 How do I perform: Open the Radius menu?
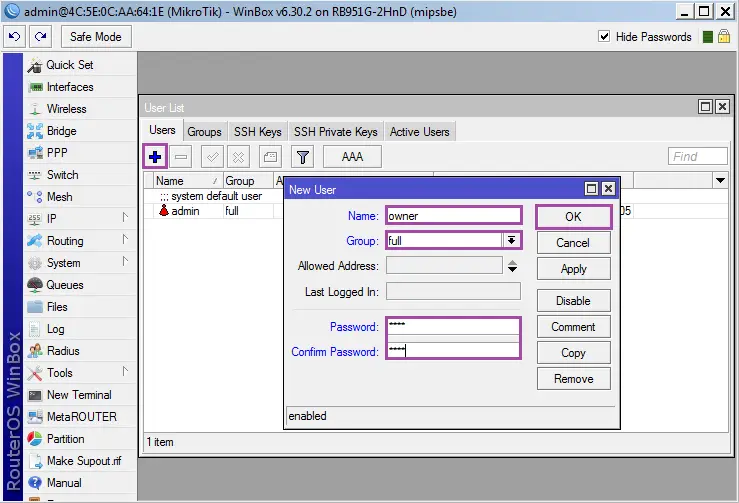[x=80, y=351]
